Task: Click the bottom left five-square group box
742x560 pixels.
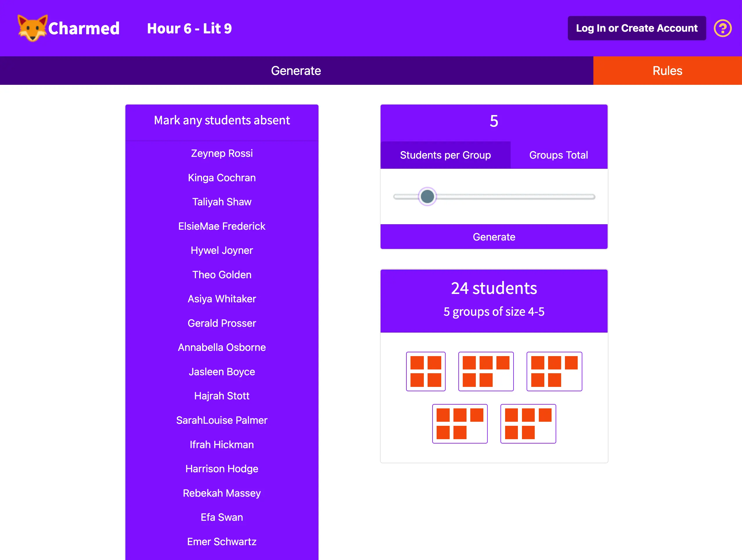Action: point(459,423)
